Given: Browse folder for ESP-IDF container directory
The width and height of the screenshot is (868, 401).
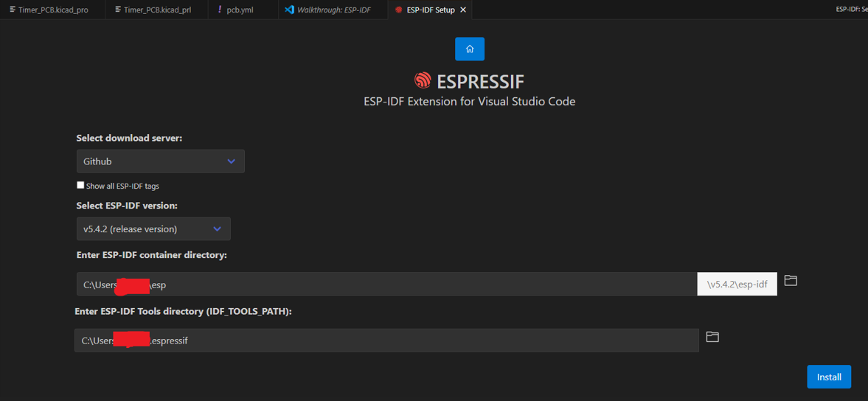Looking at the screenshot, I should (x=791, y=280).
